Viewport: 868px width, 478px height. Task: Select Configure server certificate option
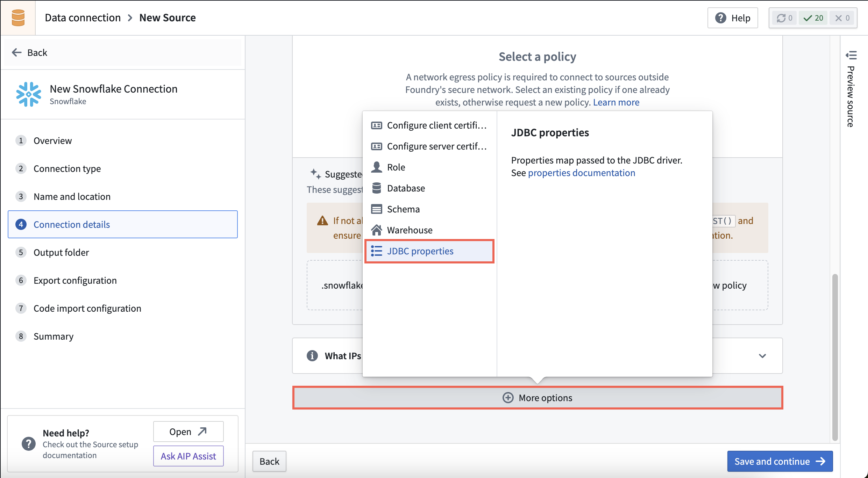[x=429, y=146]
